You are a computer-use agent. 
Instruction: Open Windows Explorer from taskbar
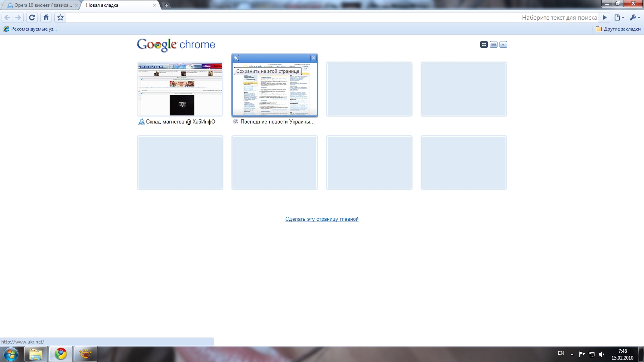(x=36, y=354)
